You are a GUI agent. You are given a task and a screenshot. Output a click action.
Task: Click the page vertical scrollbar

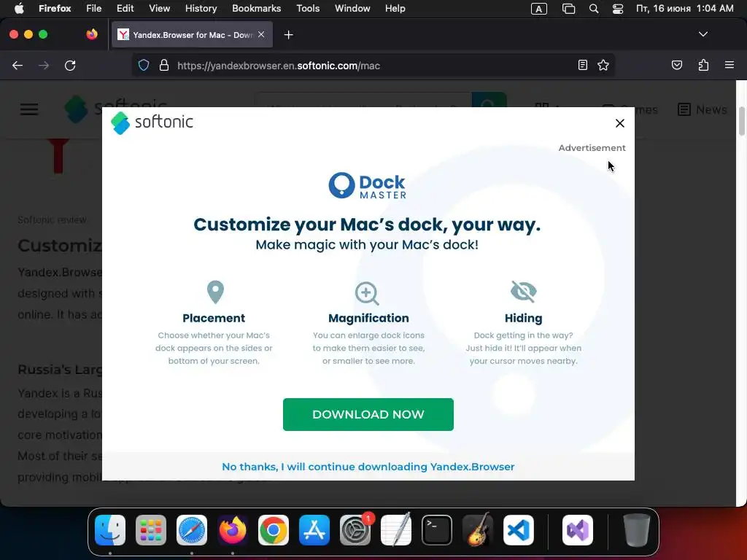(x=742, y=120)
